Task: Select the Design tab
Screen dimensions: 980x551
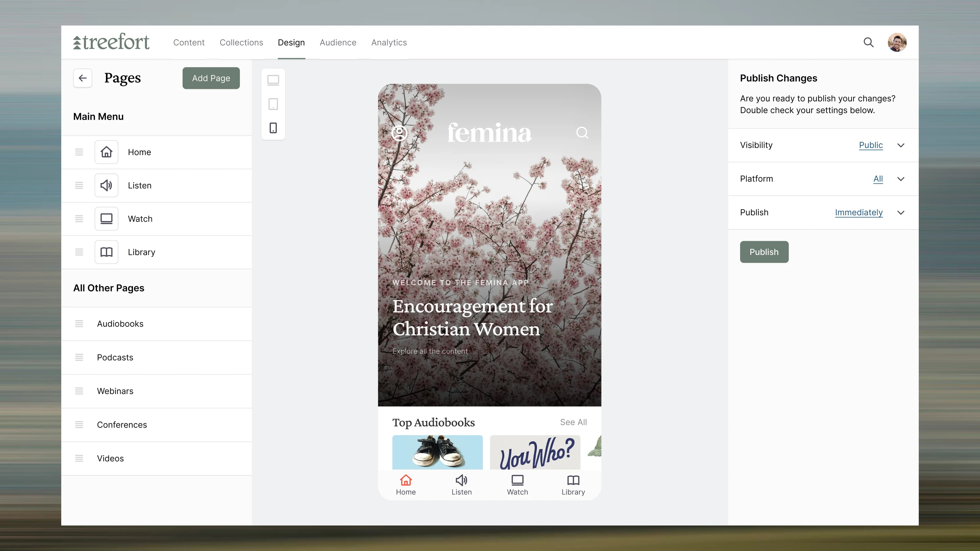Action: (291, 43)
